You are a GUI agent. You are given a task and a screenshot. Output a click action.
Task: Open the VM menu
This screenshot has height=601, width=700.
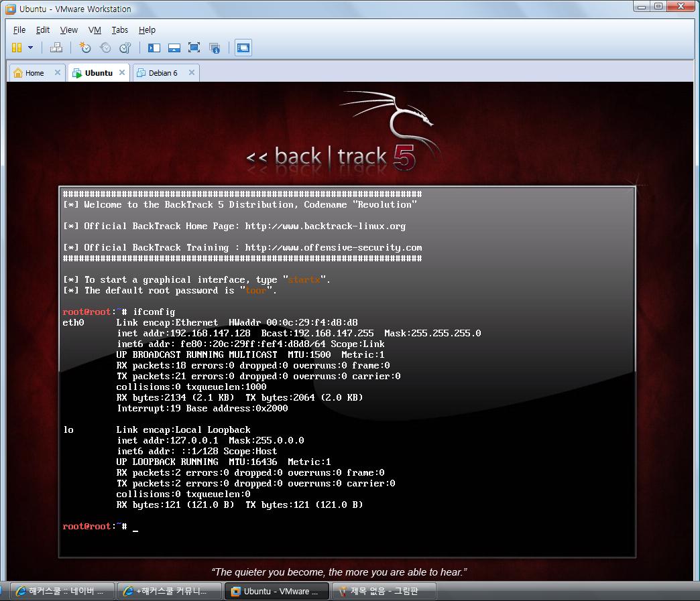(95, 29)
